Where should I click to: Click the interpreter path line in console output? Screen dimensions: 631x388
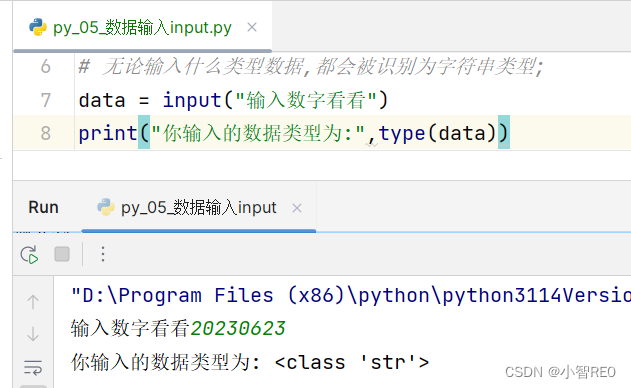(350, 296)
